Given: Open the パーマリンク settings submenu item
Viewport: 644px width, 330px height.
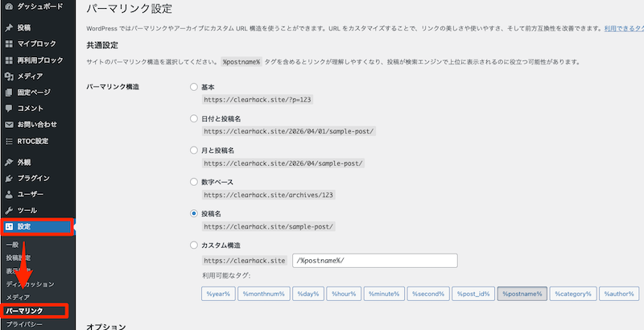Looking at the screenshot, I should 32,310.
